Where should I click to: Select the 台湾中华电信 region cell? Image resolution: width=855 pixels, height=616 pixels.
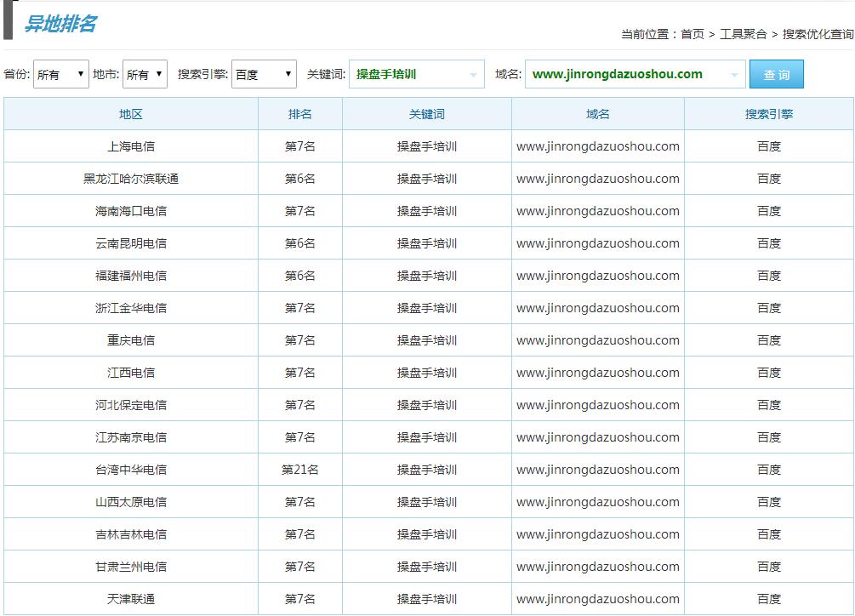131,470
